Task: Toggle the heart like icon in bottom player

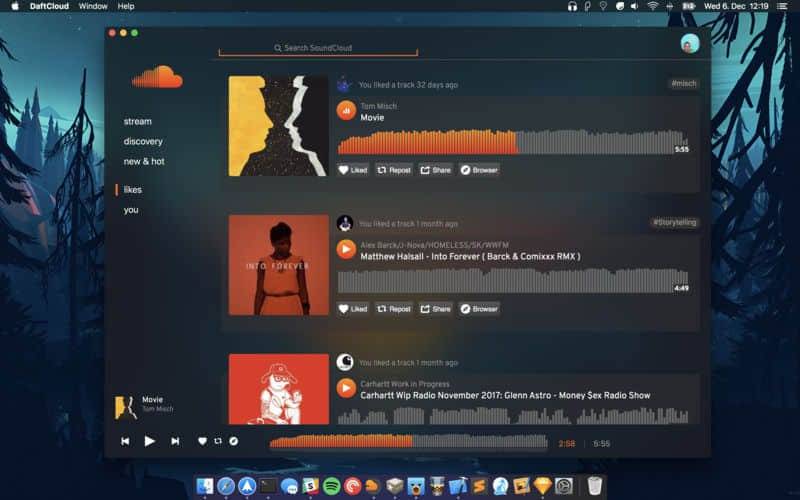Action: pos(203,441)
